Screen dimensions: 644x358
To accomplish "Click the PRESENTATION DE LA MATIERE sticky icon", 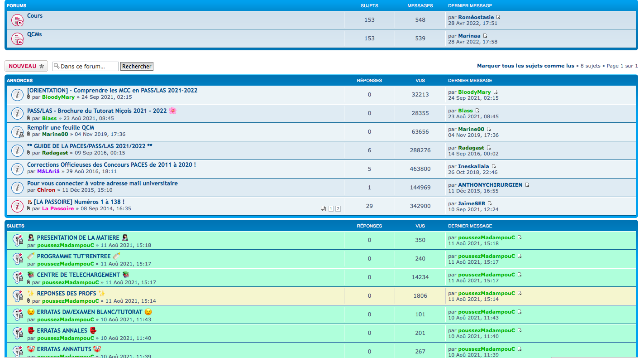I will [17, 241].
